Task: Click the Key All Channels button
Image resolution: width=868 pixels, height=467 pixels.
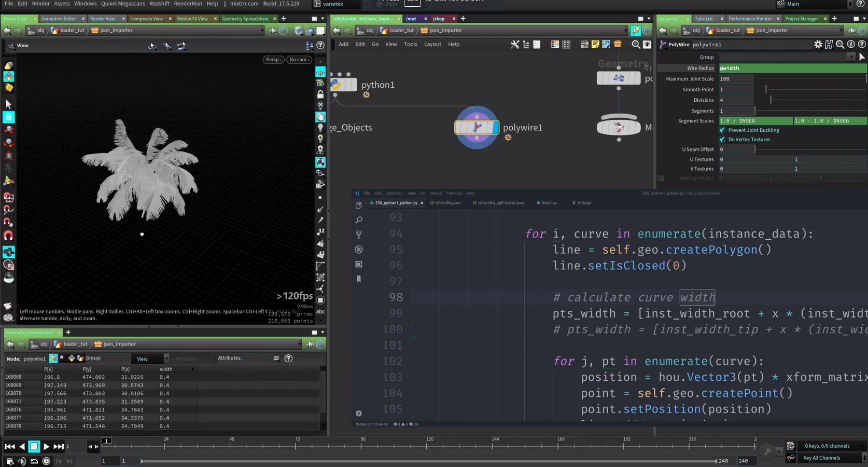Action: (821, 458)
